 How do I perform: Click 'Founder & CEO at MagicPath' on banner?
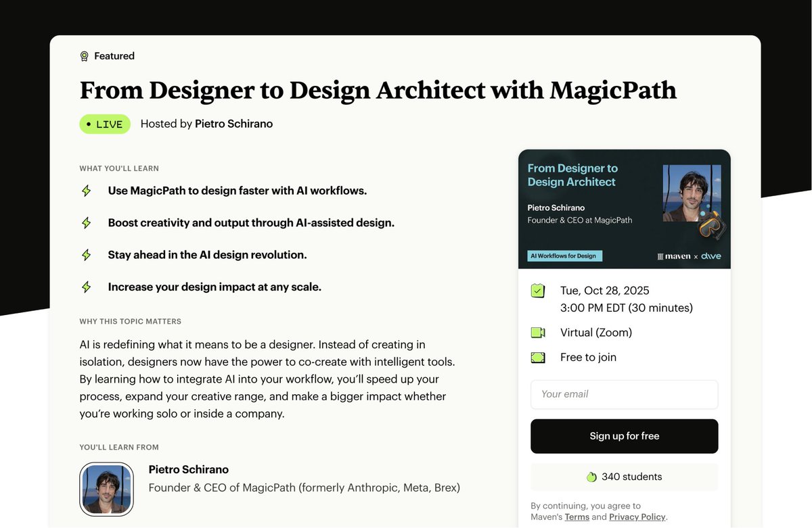pyautogui.click(x=580, y=220)
